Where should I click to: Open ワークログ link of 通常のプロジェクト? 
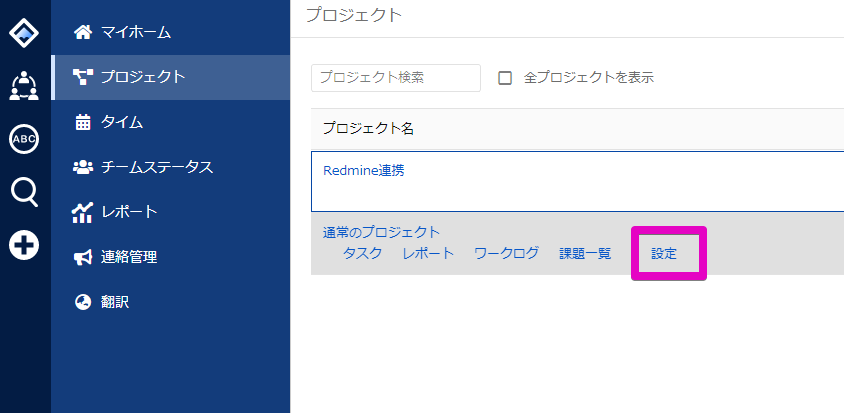tap(506, 254)
